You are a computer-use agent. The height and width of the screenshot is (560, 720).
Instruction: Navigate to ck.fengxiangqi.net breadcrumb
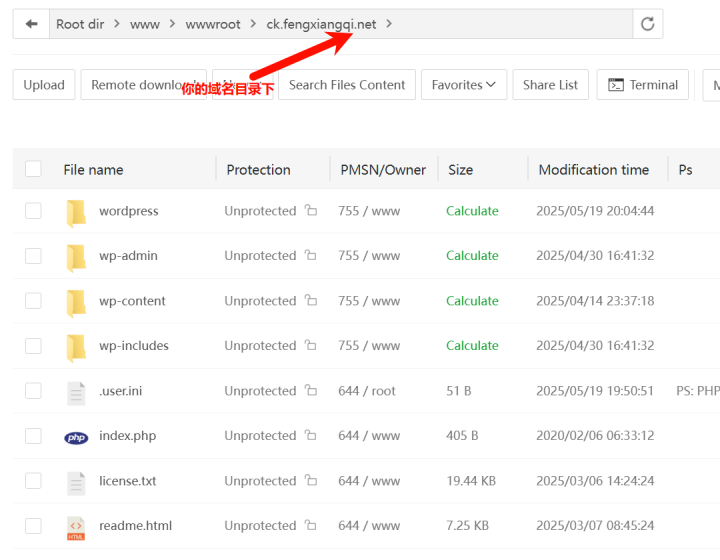point(321,24)
